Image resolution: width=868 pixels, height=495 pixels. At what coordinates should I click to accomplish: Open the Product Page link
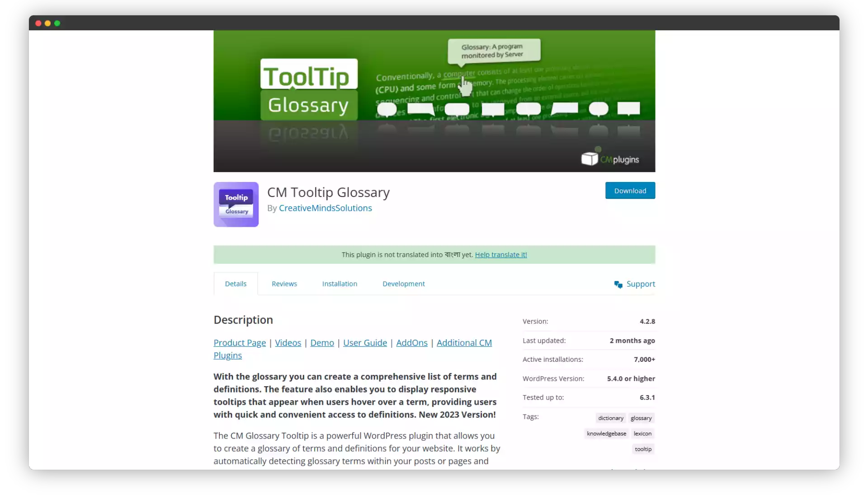click(x=240, y=342)
